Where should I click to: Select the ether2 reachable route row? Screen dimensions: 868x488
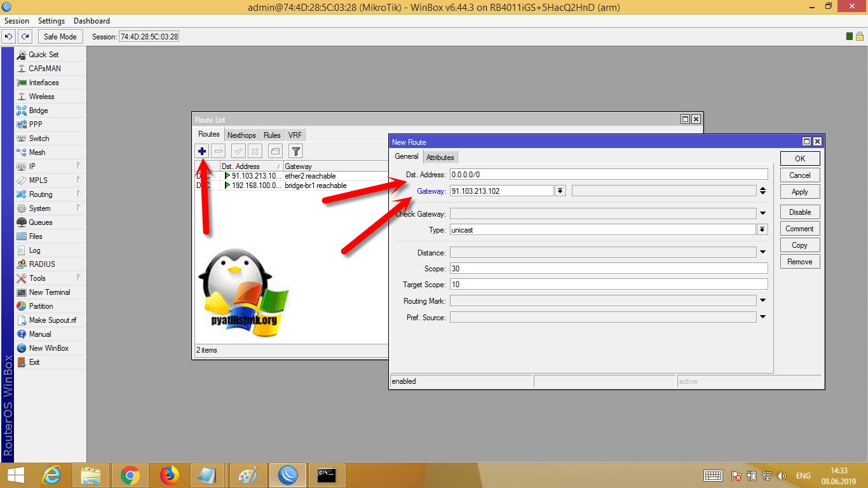pyautogui.click(x=292, y=176)
